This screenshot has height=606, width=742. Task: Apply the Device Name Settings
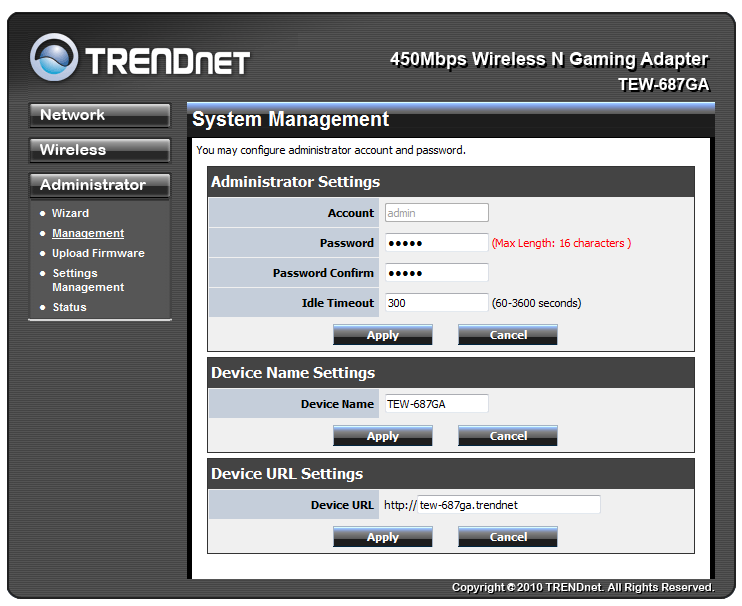[x=382, y=436]
